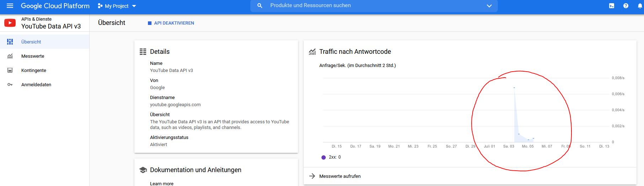Click the stop square icon before API DEAKTIVIEREN
Viewport: 644px width, 186px height.
pyautogui.click(x=150, y=23)
